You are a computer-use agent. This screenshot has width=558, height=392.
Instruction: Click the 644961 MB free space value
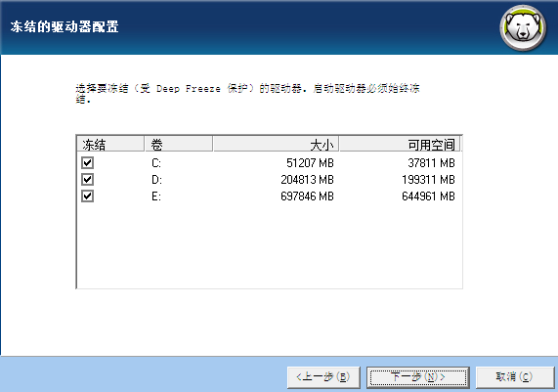pyautogui.click(x=428, y=196)
